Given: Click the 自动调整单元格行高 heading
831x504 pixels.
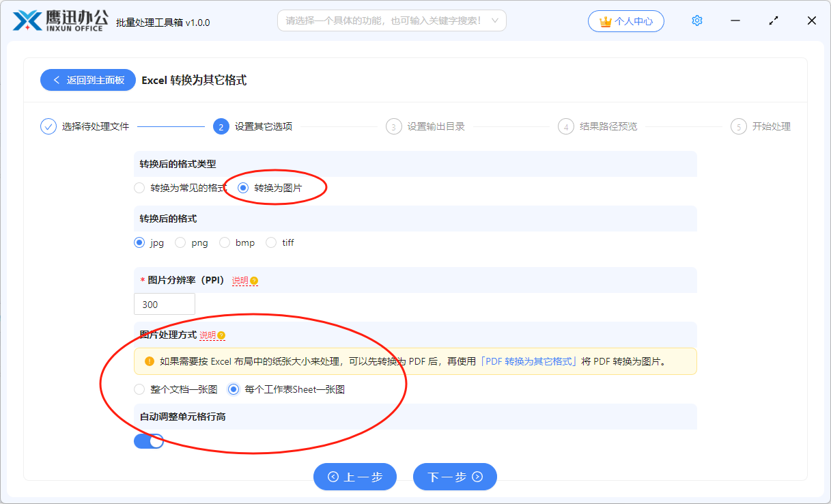Looking at the screenshot, I should (x=182, y=417).
